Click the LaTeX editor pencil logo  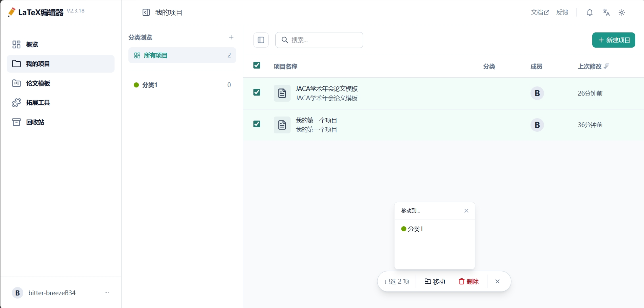click(x=11, y=12)
